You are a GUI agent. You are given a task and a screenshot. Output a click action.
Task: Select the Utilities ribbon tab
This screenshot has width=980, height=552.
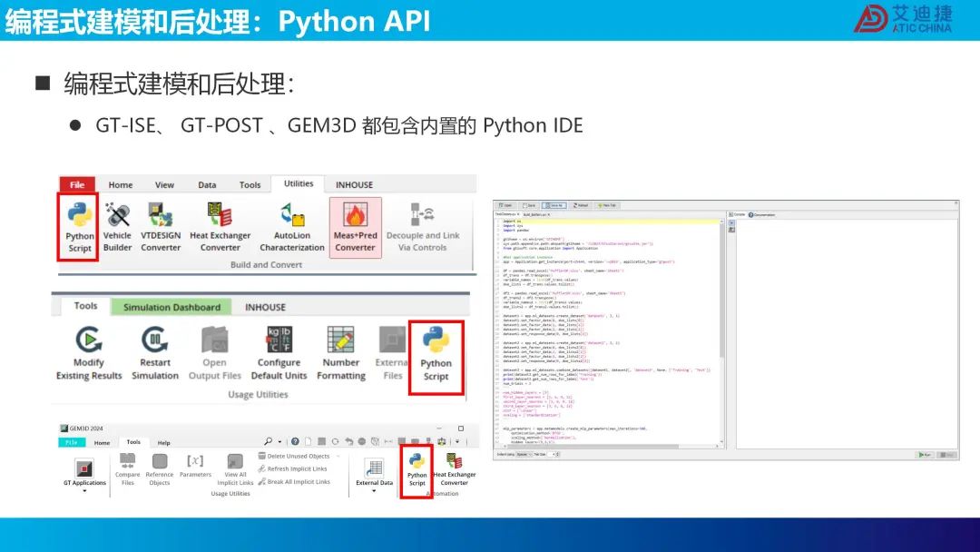click(x=299, y=183)
